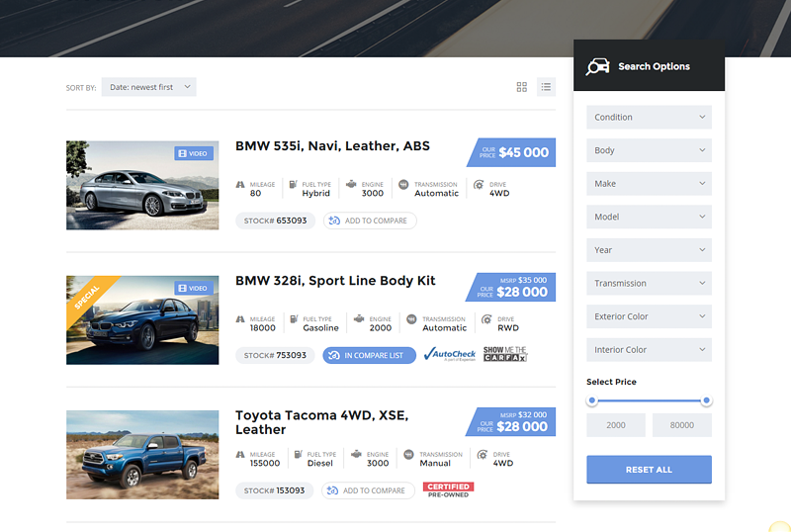The image size is (791, 532).
Task: Click the VIDEO badge on BMW 328i photo
Action: pos(194,288)
